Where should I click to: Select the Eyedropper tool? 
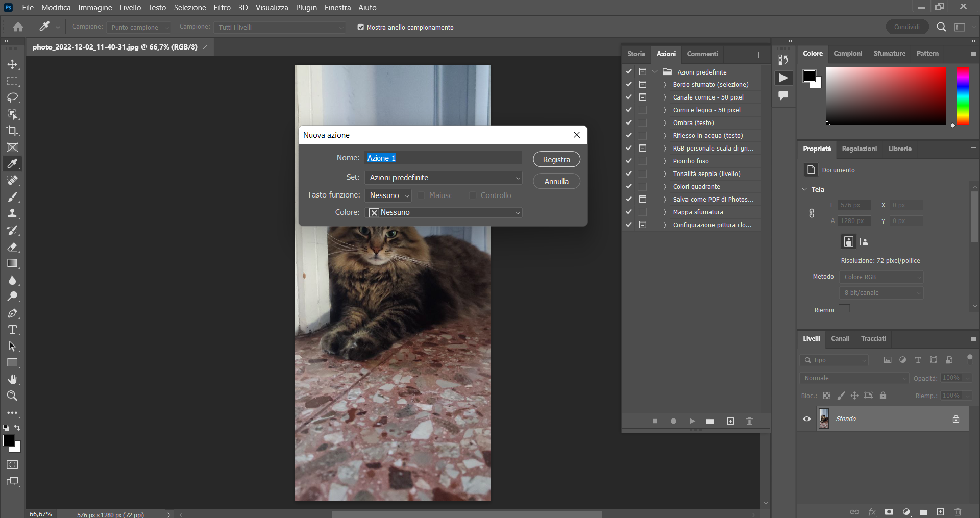(x=13, y=164)
